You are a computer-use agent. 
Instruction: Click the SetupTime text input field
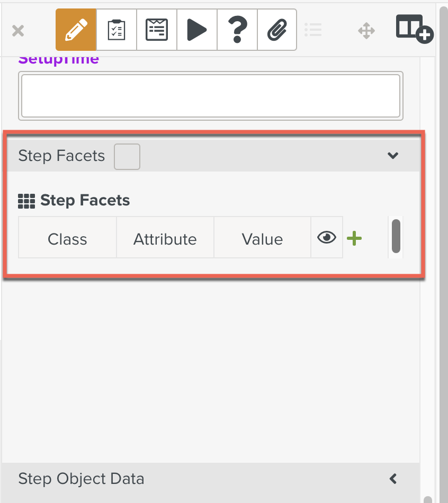[210, 95]
